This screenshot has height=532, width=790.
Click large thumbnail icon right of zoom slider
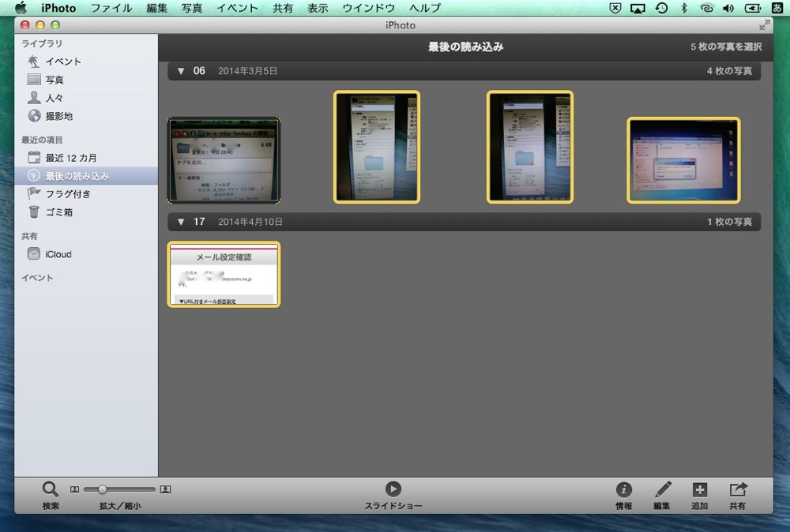[x=165, y=489]
